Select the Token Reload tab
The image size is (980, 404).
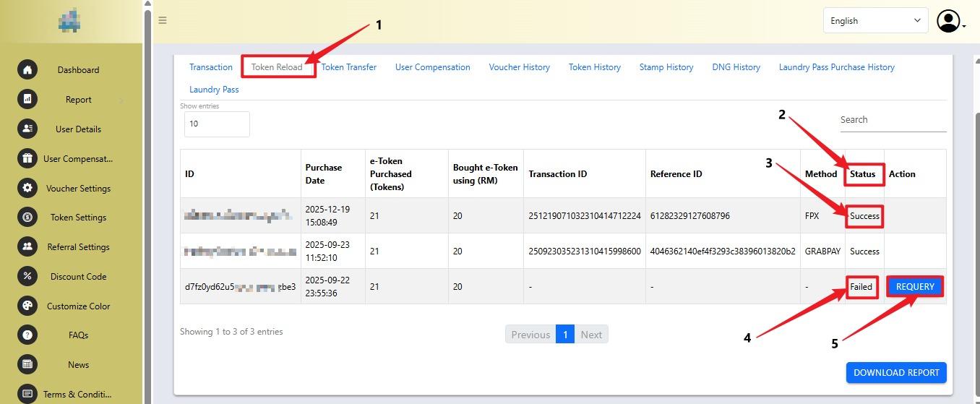coord(277,67)
